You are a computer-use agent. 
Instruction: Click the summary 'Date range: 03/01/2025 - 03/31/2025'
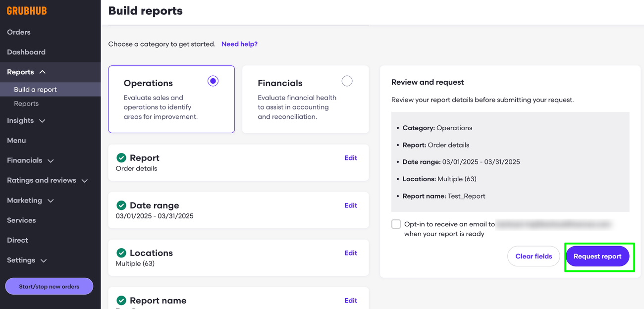461,162
